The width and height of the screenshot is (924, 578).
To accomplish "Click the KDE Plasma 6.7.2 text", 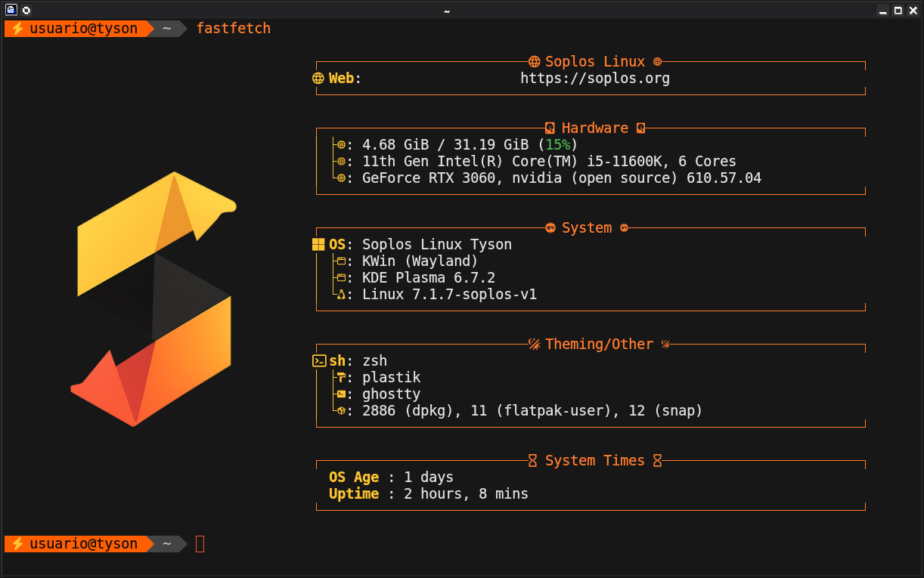I will click(429, 278).
